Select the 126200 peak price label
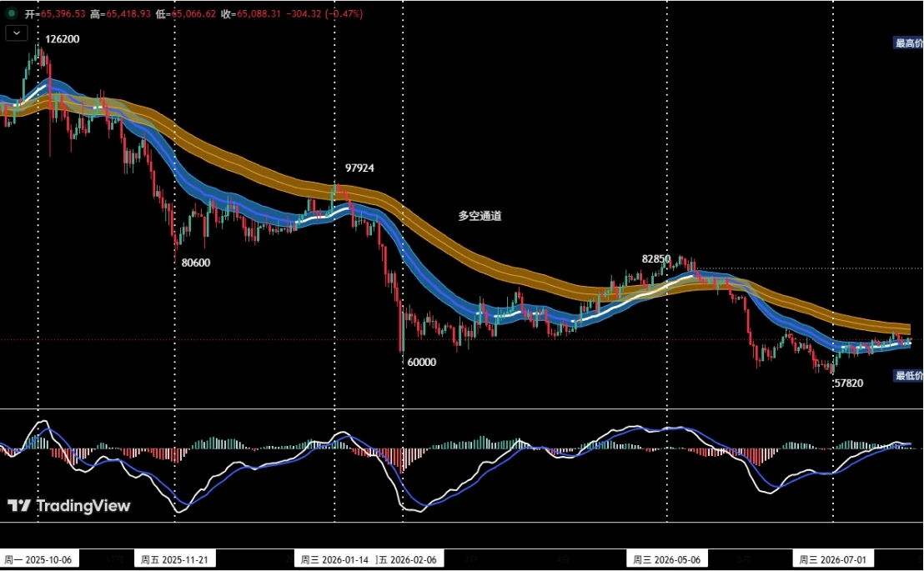Viewport: 924px width, 571px height. [62, 39]
